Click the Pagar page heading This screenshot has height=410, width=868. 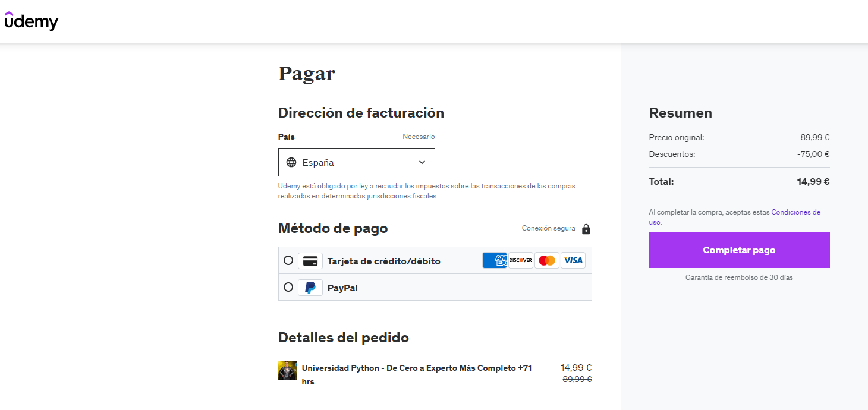(307, 74)
